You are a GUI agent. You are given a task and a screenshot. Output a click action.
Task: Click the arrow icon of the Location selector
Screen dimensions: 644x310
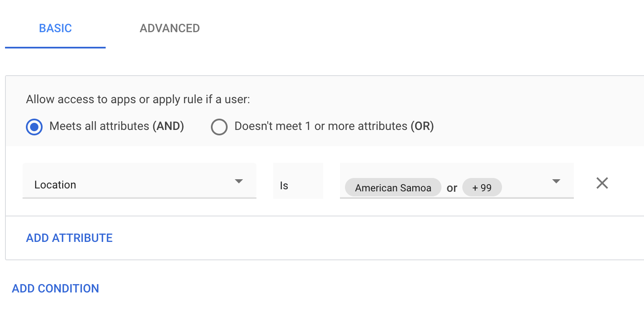238,181
